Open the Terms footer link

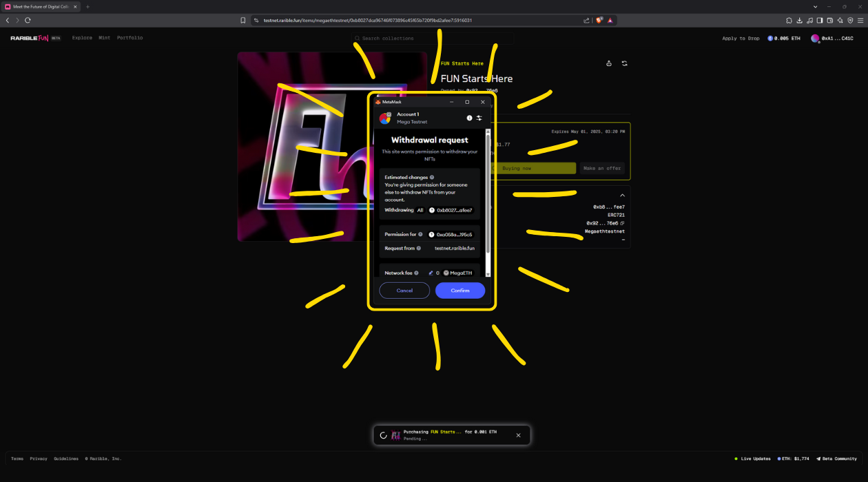point(17,459)
